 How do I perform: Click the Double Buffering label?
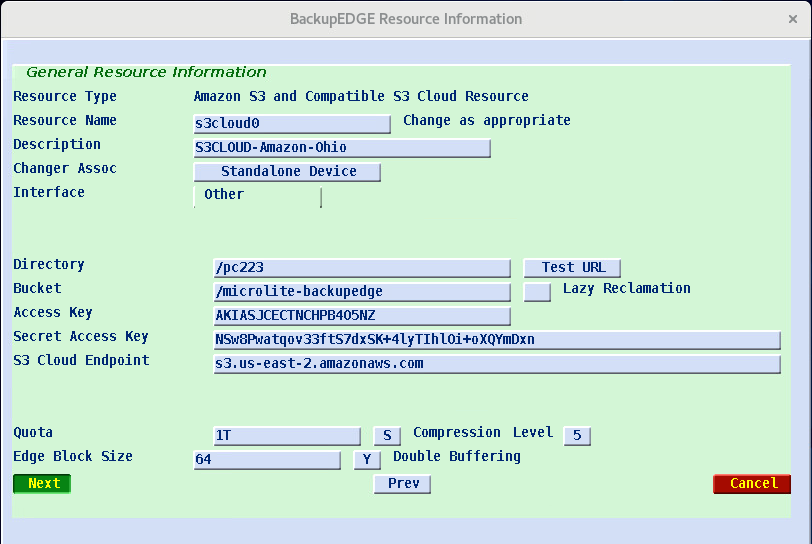click(x=457, y=456)
